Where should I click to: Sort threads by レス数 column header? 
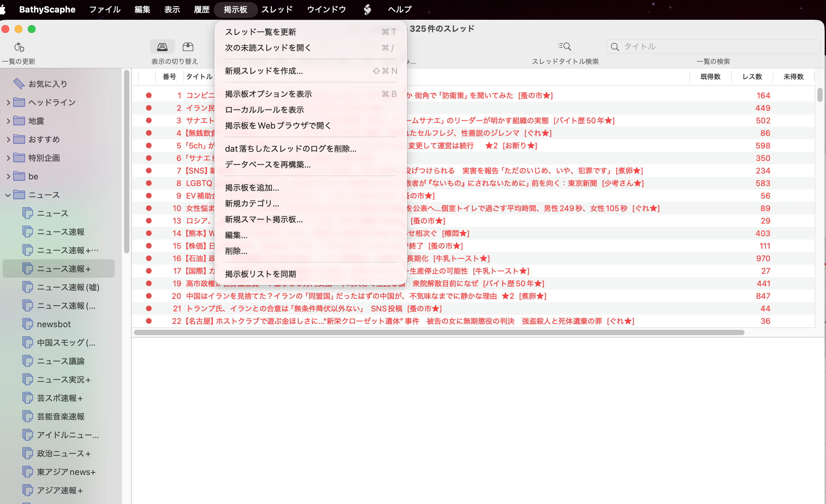click(x=752, y=77)
